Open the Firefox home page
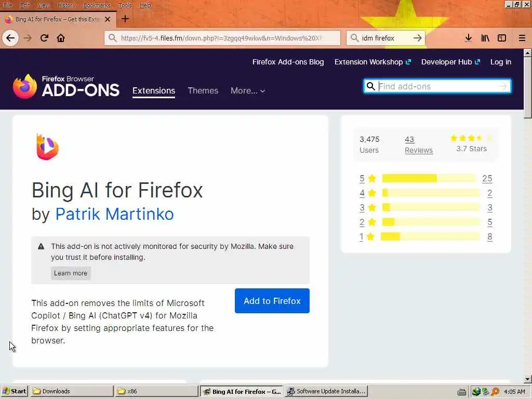Image resolution: width=532 pixels, height=399 pixels. [61, 38]
